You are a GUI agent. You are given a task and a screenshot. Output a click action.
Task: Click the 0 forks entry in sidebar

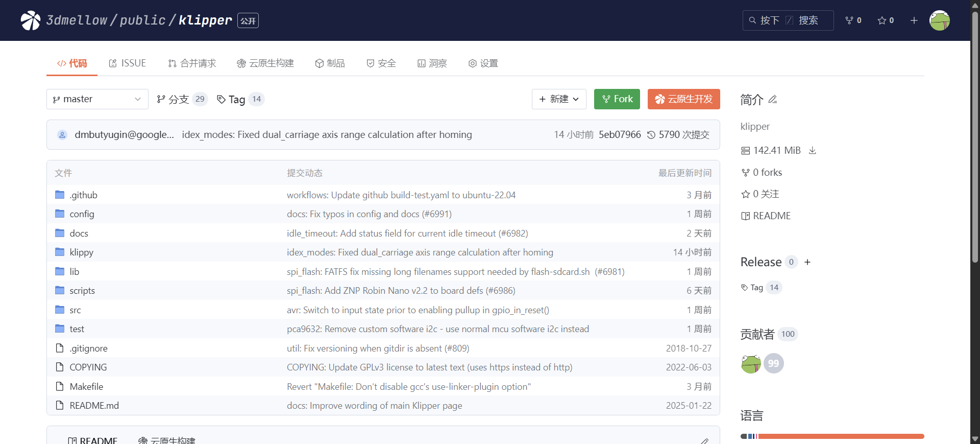(762, 173)
